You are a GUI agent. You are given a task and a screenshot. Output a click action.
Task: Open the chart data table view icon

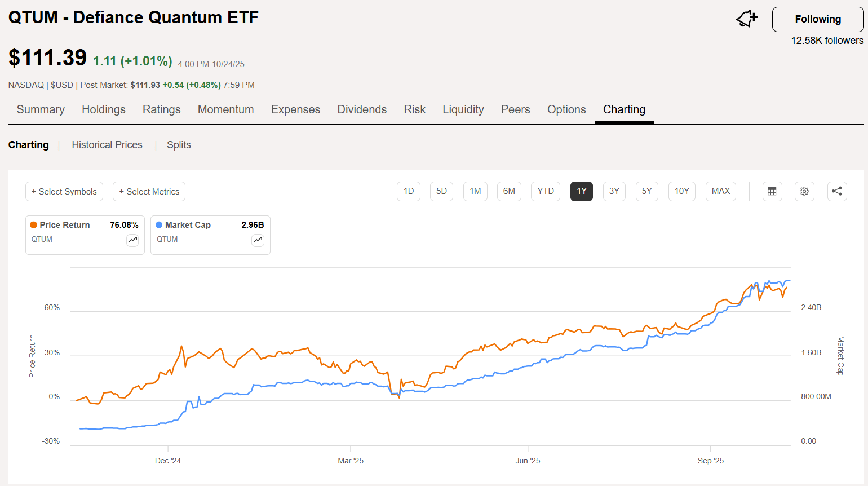click(x=772, y=191)
